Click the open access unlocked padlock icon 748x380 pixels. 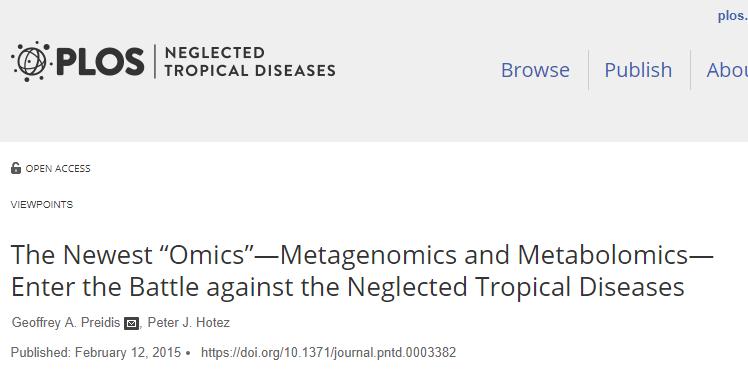pos(16,168)
